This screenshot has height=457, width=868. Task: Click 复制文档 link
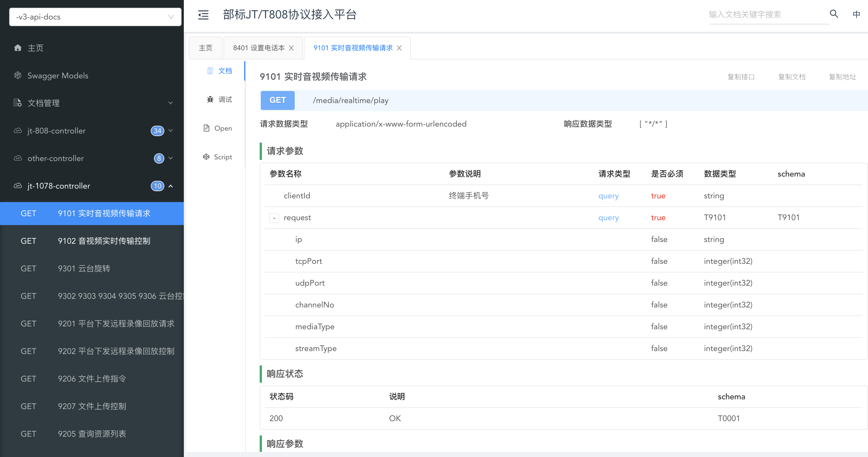[x=792, y=77]
